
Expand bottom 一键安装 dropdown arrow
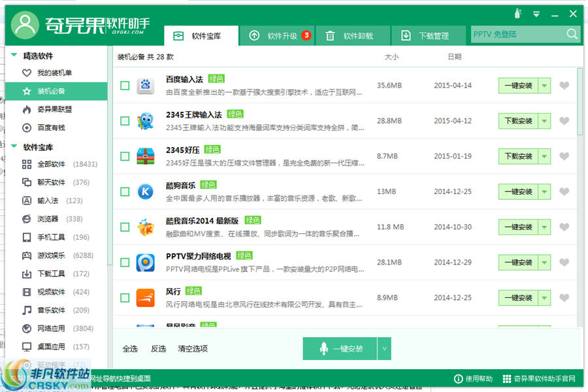coord(384,348)
